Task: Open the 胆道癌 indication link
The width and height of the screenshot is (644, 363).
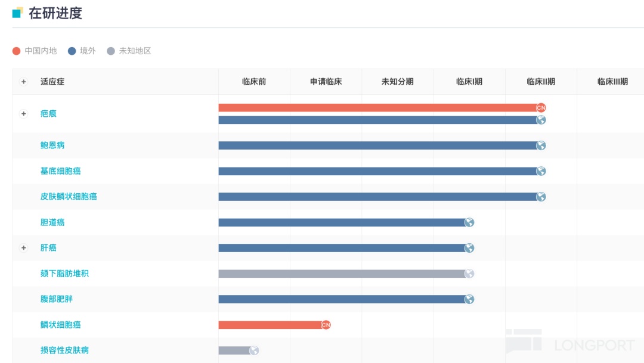Action: [52, 222]
